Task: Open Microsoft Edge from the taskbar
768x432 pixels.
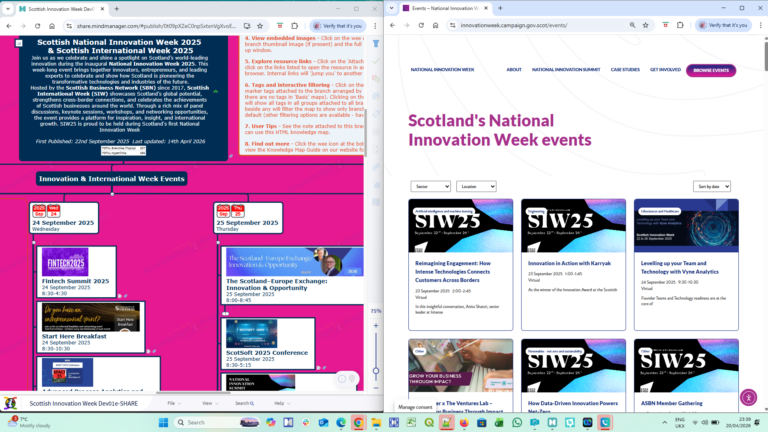Action: click(x=341, y=422)
